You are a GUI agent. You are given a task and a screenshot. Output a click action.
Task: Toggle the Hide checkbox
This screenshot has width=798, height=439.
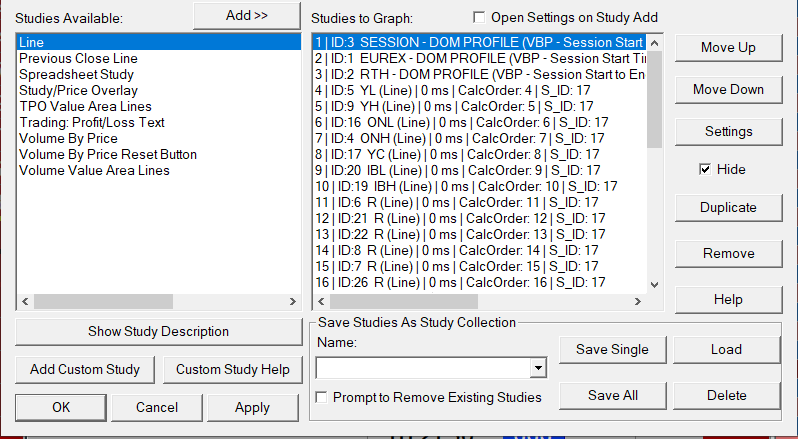705,170
